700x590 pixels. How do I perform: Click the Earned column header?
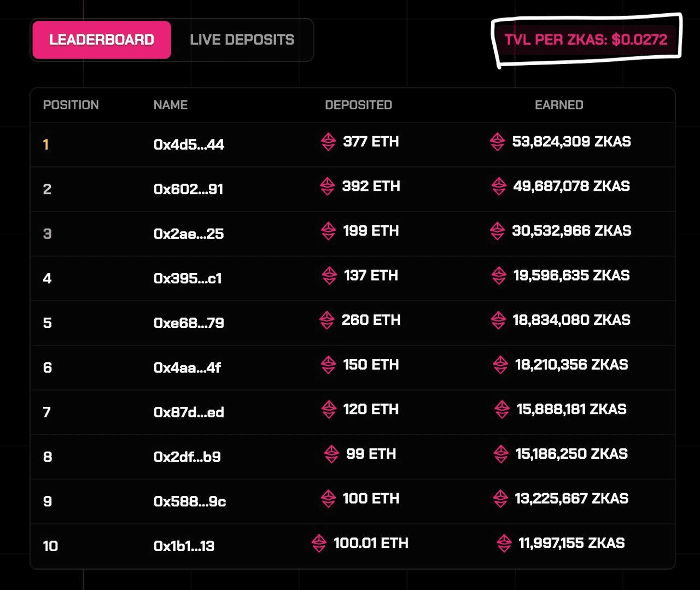tap(559, 105)
